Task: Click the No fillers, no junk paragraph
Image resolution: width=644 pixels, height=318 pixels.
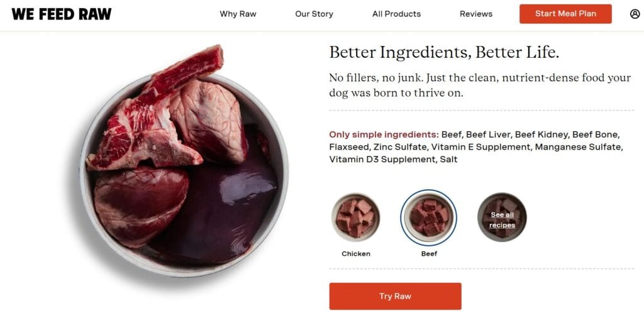Action: pos(479,85)
